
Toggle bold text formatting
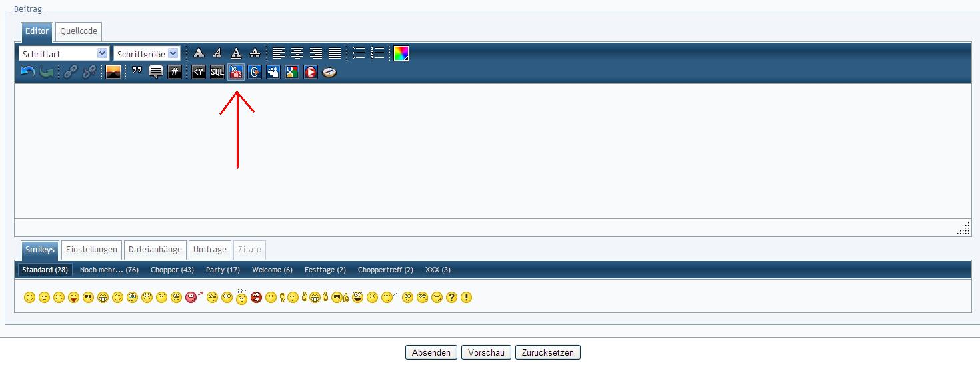point(199,53)
